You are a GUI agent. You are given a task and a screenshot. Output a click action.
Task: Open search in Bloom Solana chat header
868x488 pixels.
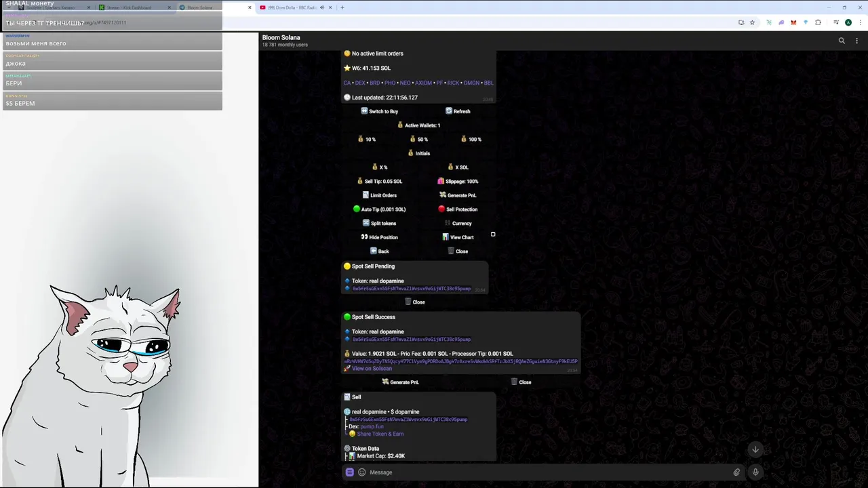pyautogui.click(x=842, y=41)
